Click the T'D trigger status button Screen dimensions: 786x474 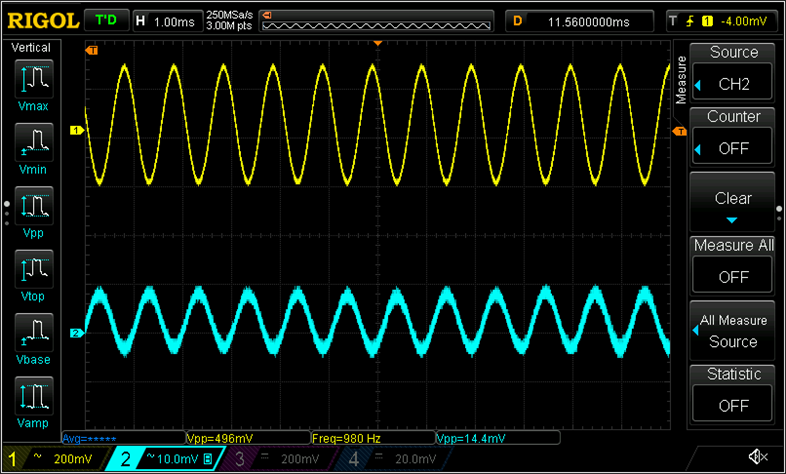click(x=105, y=20)
